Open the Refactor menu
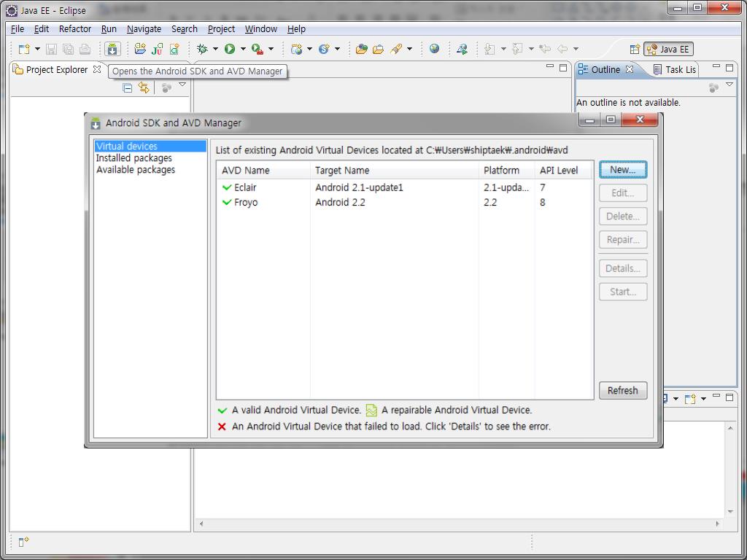Screen dimensions: 747x560 click(75, 29)
